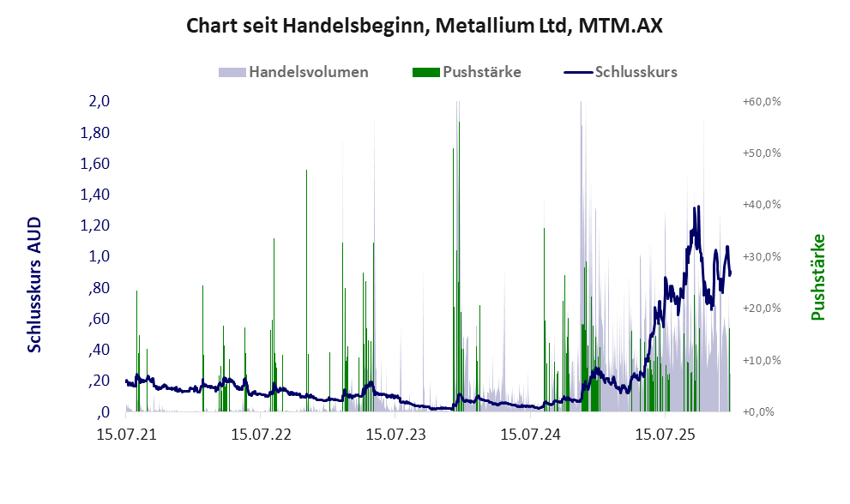Click the +30,0% label on right axis

pos(761,256)
